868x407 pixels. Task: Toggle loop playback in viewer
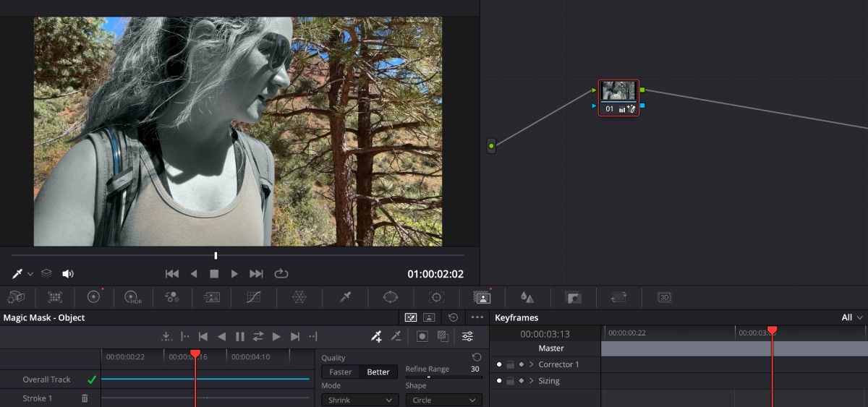(x=281, y=274)
